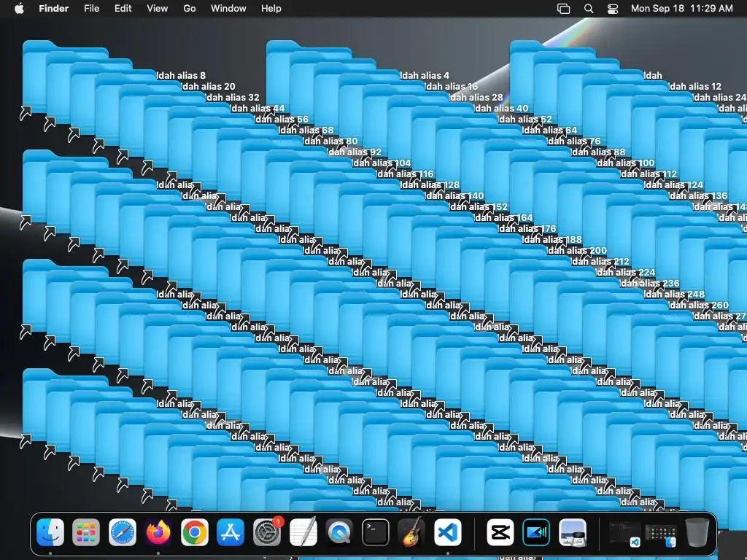Open System Settings with notification badge

[267, 532]
